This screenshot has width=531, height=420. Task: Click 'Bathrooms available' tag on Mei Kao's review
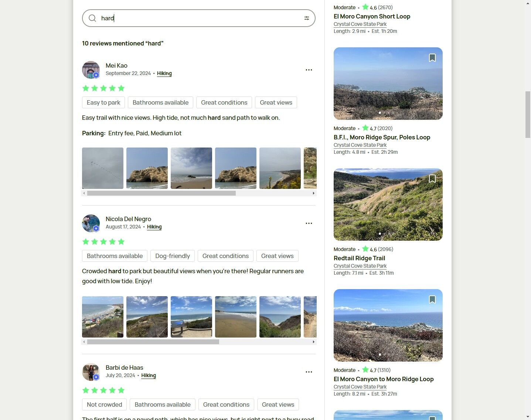coord(160,102)
